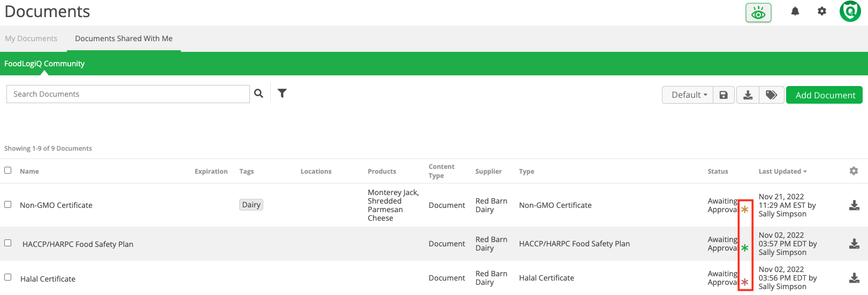Image resolution: width=868 pixels, height=295 pixels.
Task: Focus the Search Documents field
Action: 128,94
